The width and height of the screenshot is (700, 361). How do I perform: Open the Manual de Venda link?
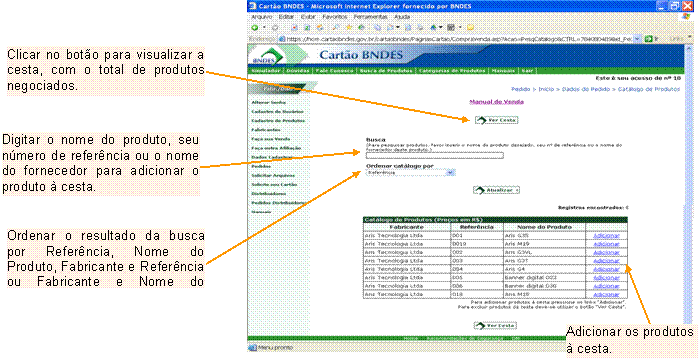(496, 101)
